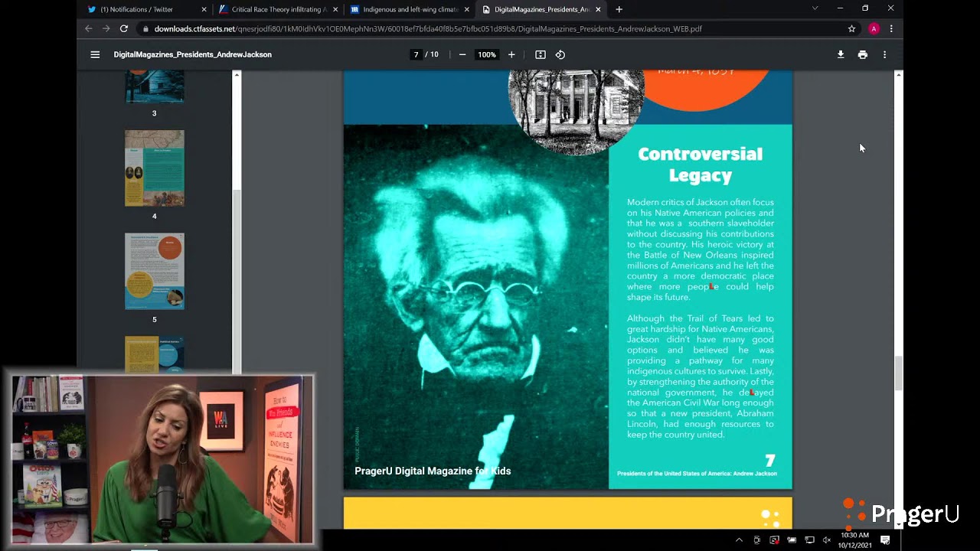980x551 pixels.
Task: Open the taskbar network icon
Action: point(809,540)
